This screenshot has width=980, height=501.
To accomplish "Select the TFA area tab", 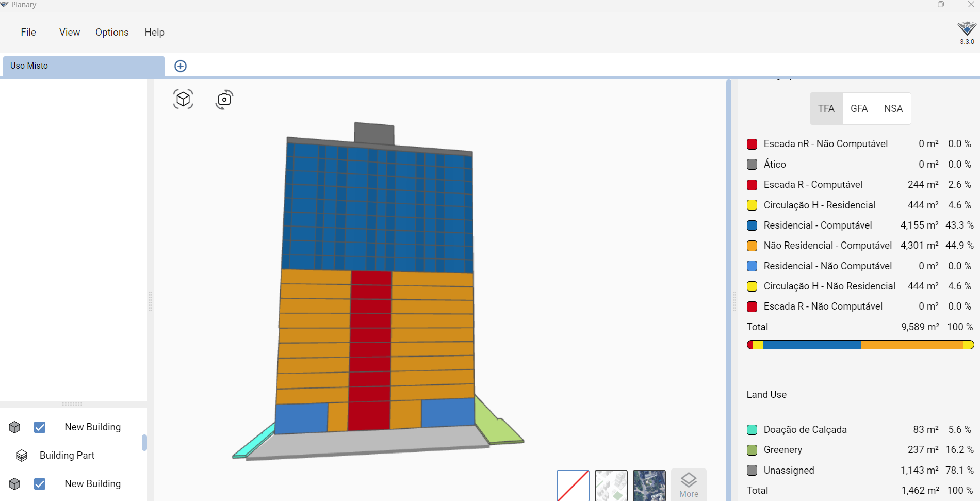I will 826,109.
